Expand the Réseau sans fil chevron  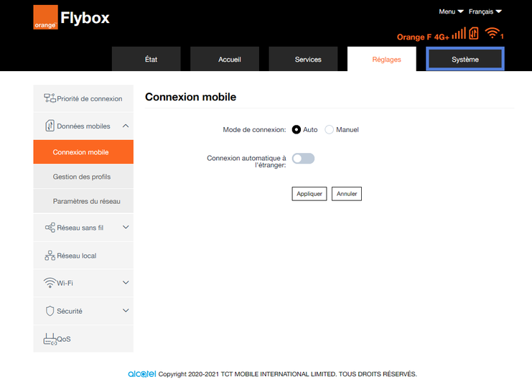[126, 227]
